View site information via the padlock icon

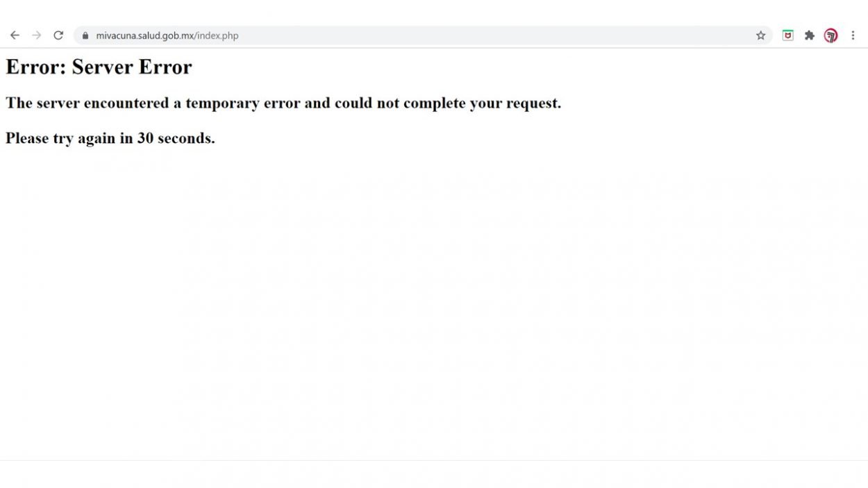(85, 35)
